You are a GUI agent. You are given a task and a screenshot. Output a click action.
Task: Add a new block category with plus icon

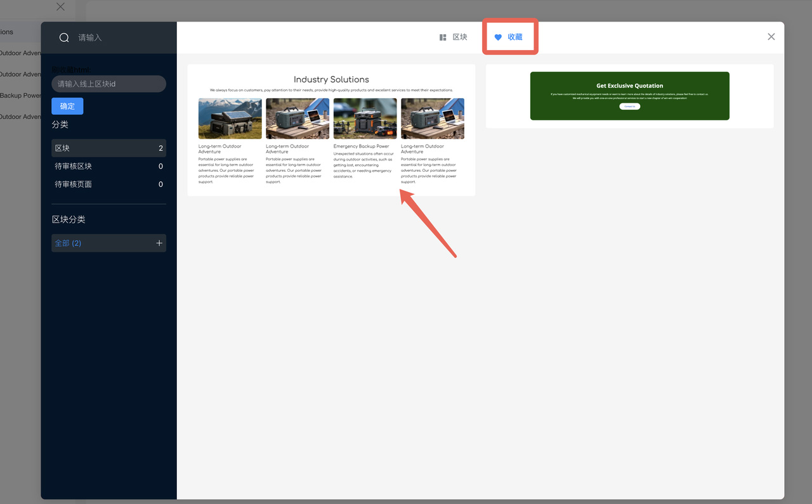point(159,243)
